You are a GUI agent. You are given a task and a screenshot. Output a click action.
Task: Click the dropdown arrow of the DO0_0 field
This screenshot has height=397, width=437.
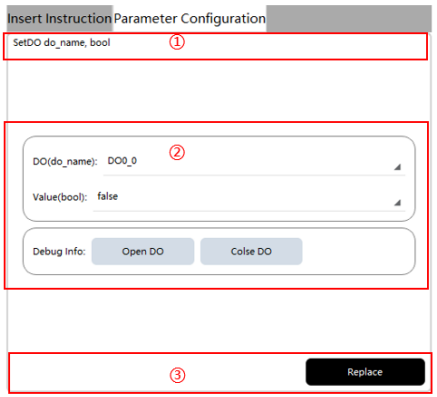pos(397,167)
